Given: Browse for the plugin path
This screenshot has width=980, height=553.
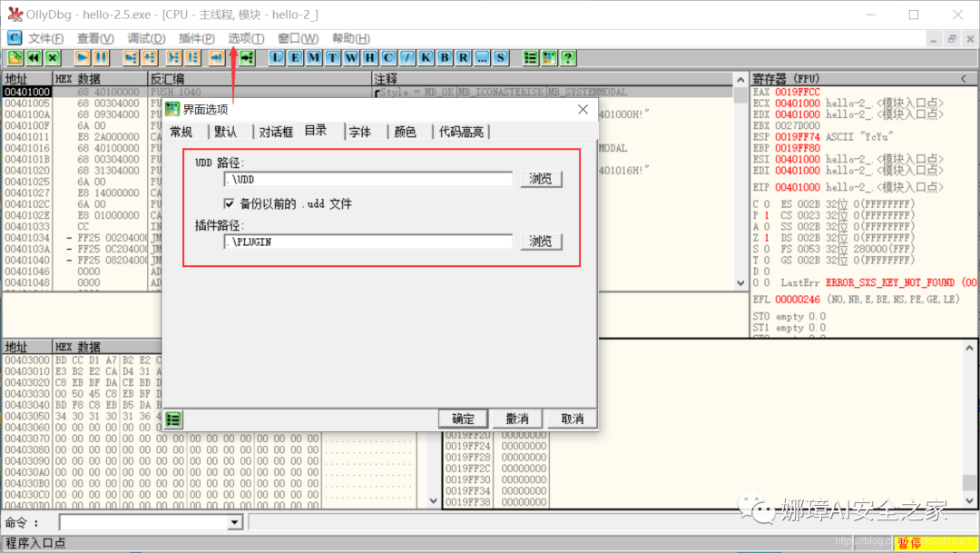Looking at the screenshot, I should click(x=541, y=242).
